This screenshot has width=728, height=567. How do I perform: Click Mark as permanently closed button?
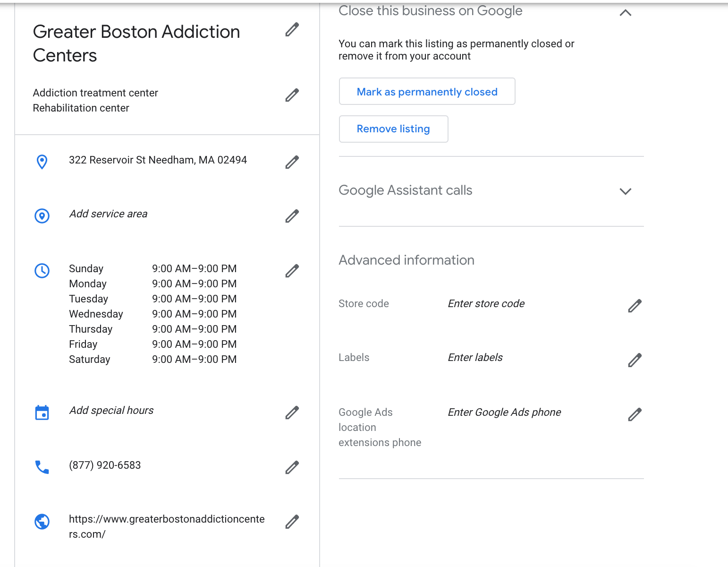[427, 91]
